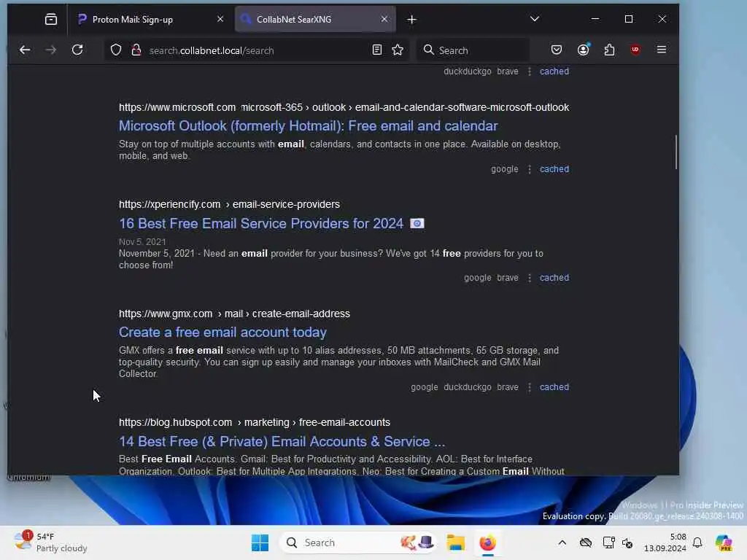Show hidden tray icons chevron
747x560 pixels.
(562, 542)
